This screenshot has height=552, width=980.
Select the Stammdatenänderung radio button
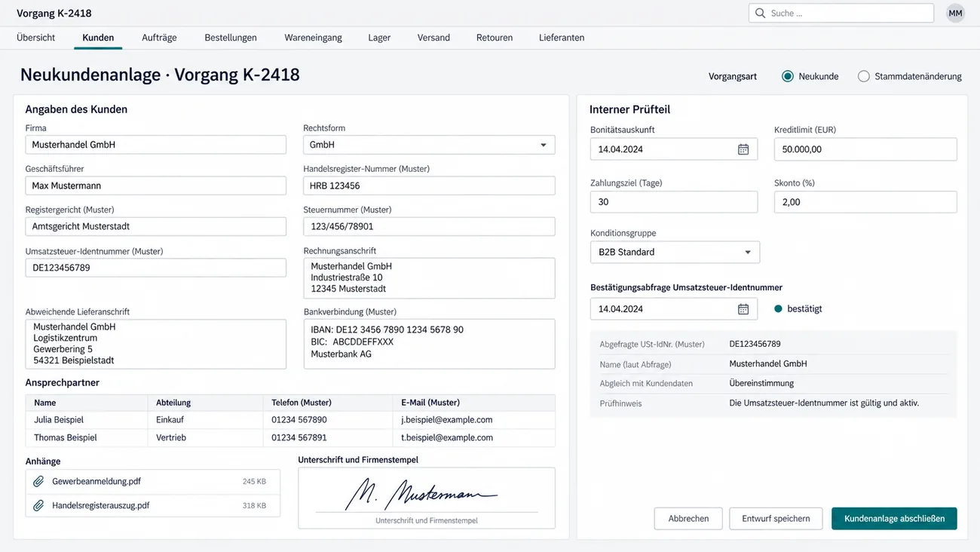click(x=864, y=76)
